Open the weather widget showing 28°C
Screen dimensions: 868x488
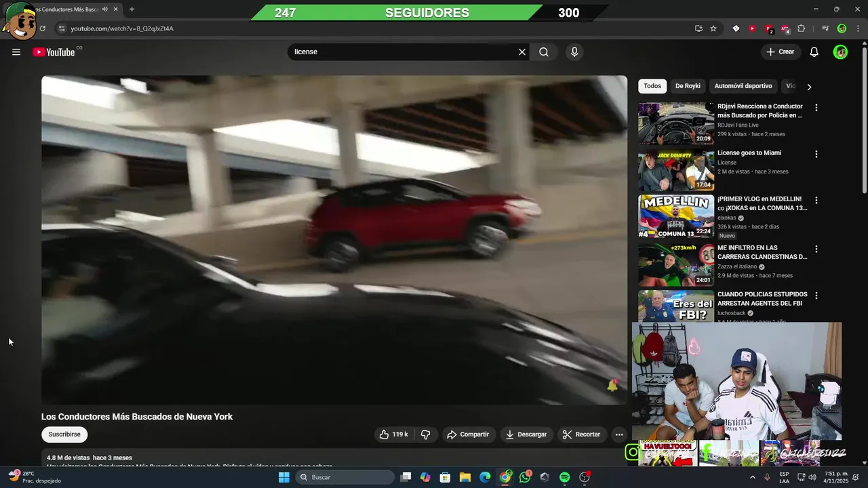pos(35,477)
